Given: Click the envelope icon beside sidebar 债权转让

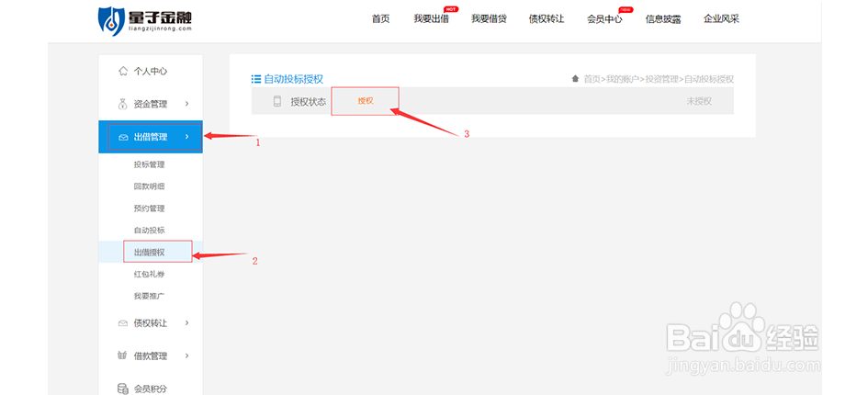Looking at the screenshot, I should (123, 323).
